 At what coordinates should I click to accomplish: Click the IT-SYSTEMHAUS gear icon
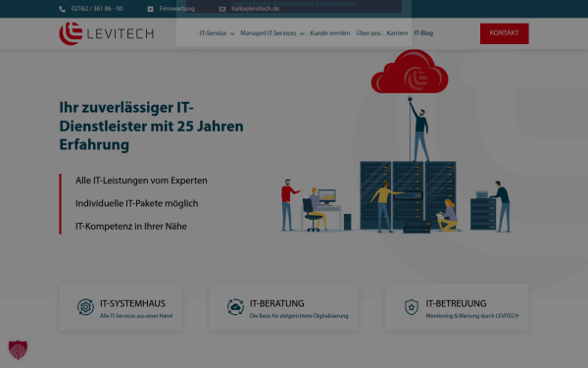point(85,307)
